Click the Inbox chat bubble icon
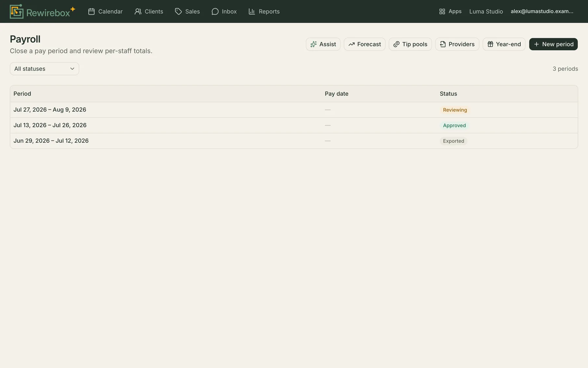The height and width of the screenshot is (368, 588). [x=215, y=11]
